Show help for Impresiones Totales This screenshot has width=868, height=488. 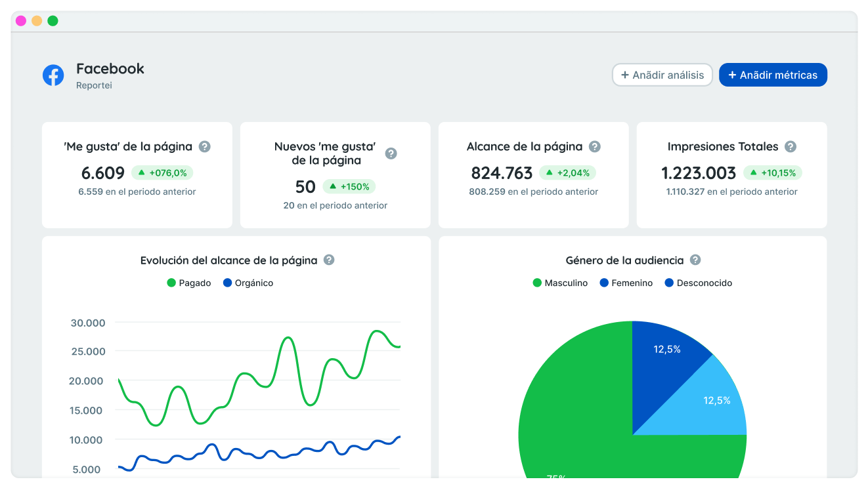[x=791, y=147]
